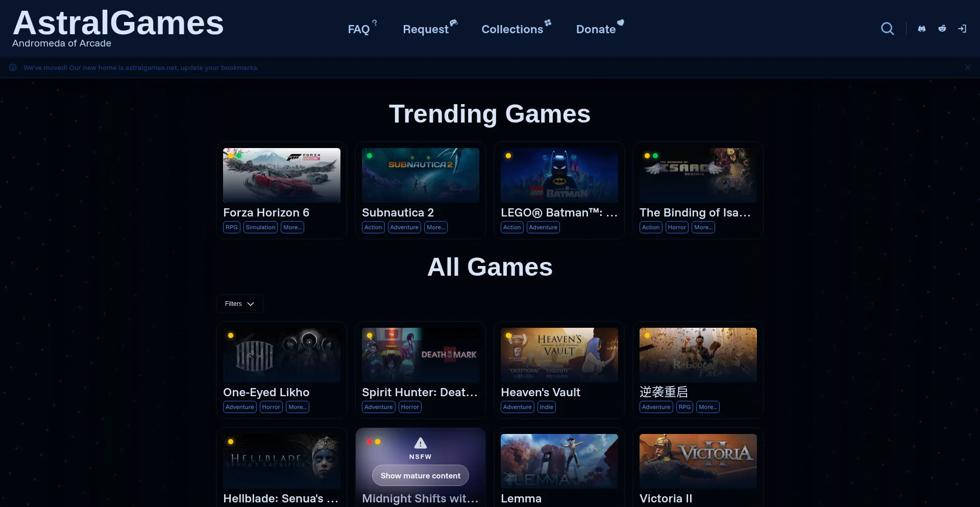The width and height of the screenshot is (980, 507).
Task: Open Lemma cover thumbnail
Action: click(x=559, y=461)
